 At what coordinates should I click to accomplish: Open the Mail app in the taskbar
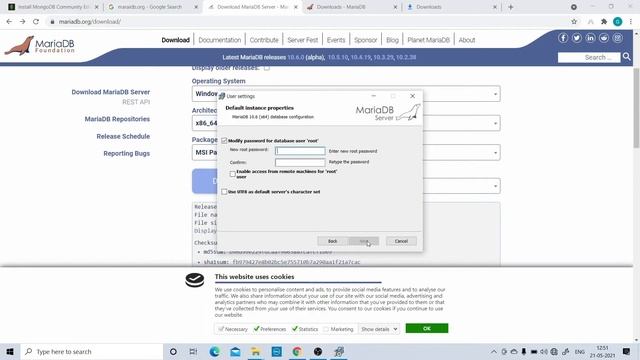click(x=235, y=351)
